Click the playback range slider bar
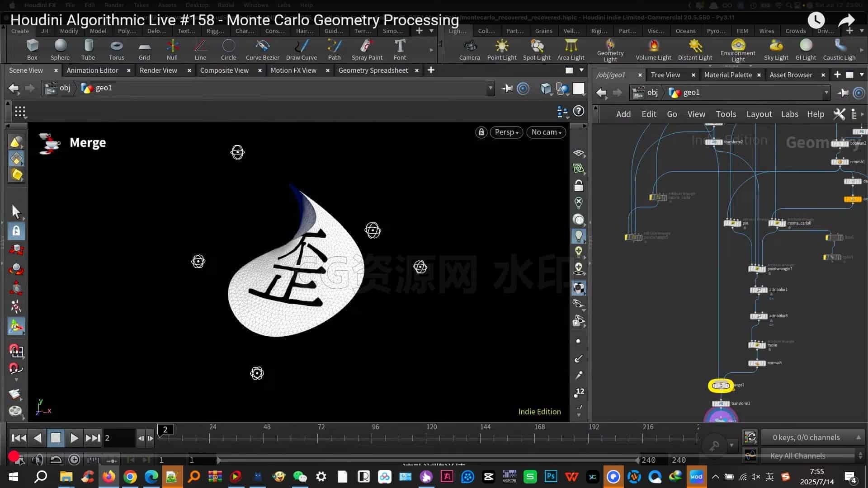 [427, 460]
